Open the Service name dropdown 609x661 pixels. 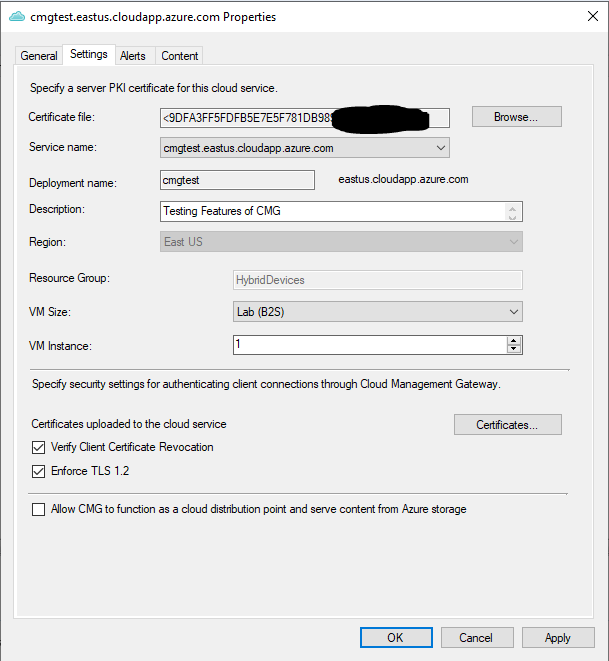305,148
